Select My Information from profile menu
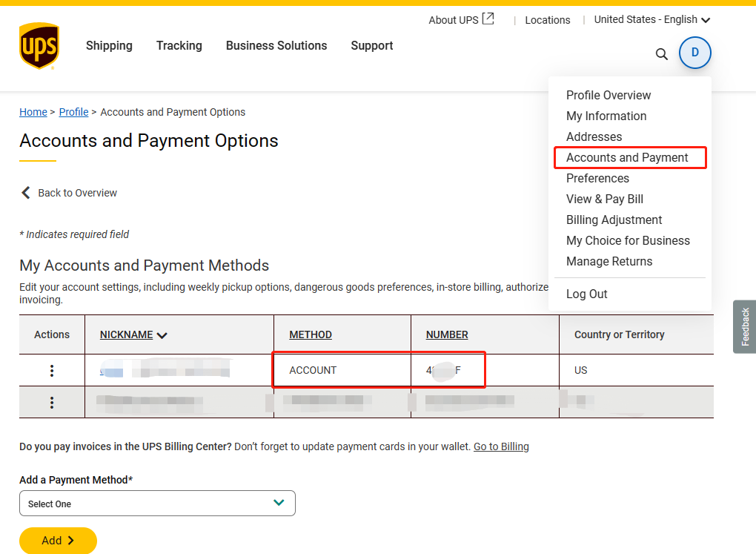The width and height of the screenshot is (756, 554). [606, 116]
